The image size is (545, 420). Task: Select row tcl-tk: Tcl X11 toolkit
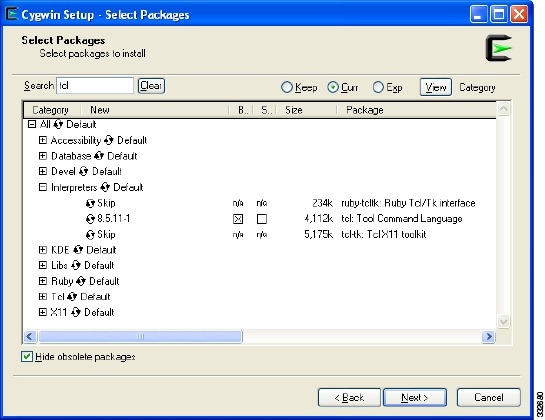coord(260,235)
